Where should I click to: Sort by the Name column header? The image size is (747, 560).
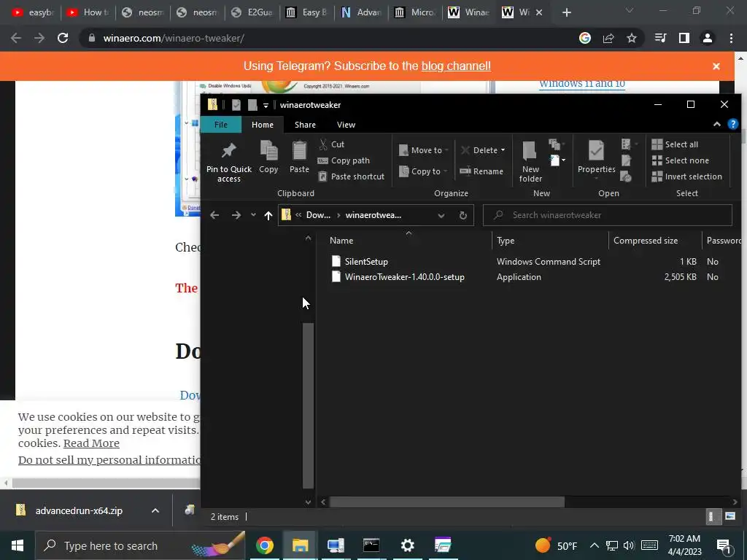[x=341, y=241]
